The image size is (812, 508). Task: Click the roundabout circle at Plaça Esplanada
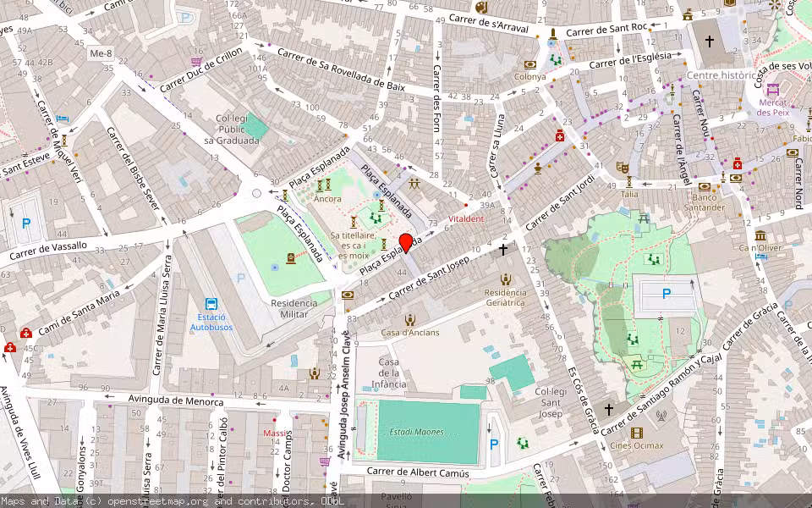[256, 193]
